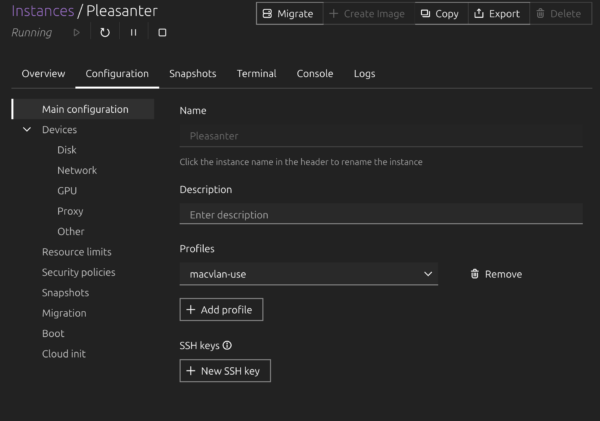
Task: Open the Terminal tab
Action: pyautogui.click(x=256, y=74)
